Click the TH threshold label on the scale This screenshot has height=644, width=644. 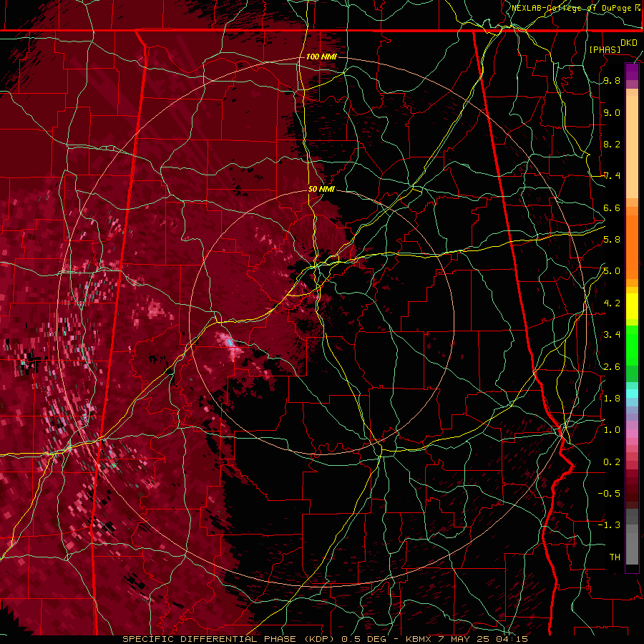(615, 557)
